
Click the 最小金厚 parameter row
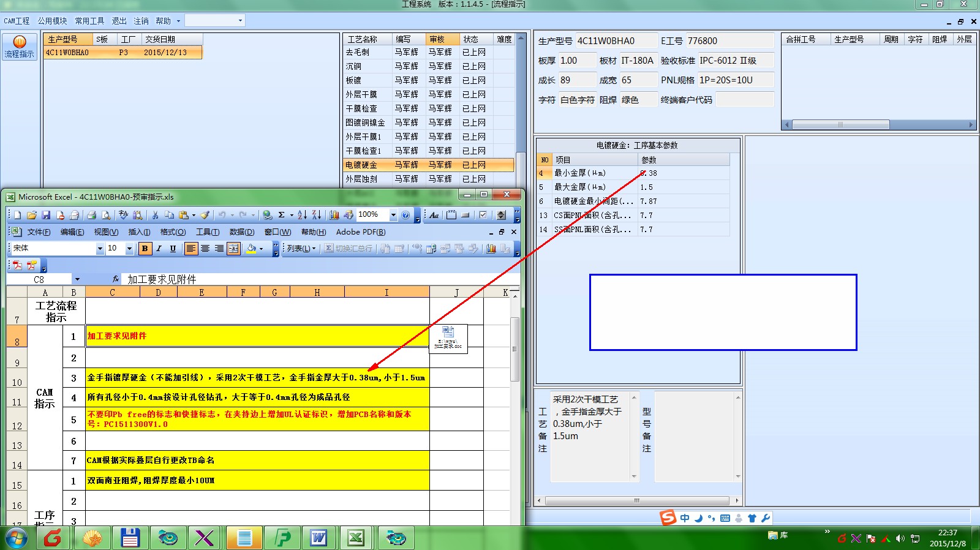(633, 173)
